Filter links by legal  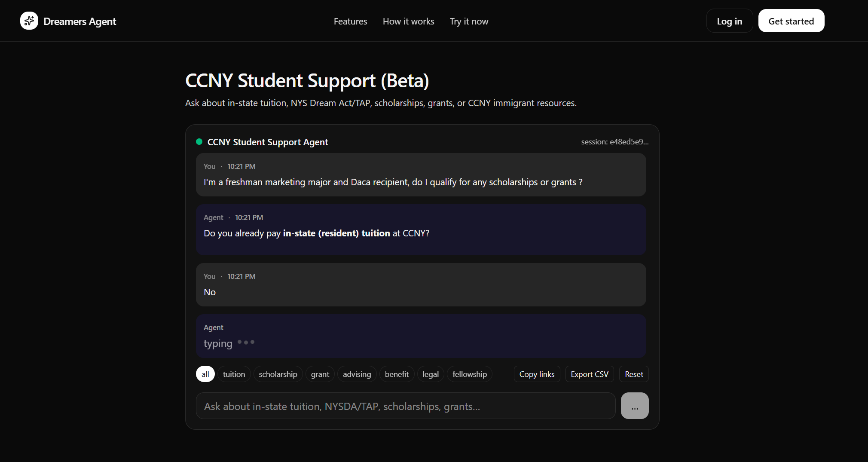point(431,374)
